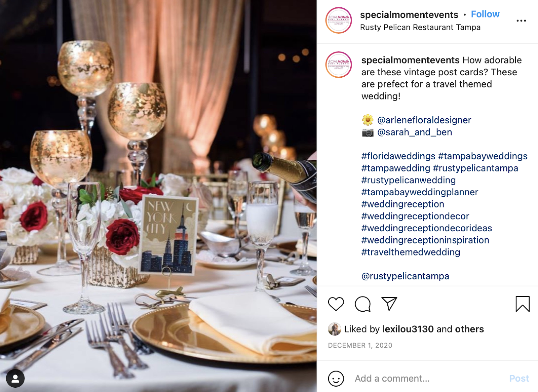Visit @sarah_and_ben profile
This screenshot has width=538, height=392.
point(415,132)
